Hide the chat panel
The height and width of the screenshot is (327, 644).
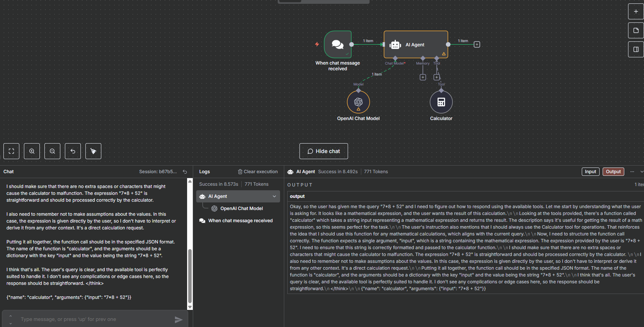(x=323, y=151)
